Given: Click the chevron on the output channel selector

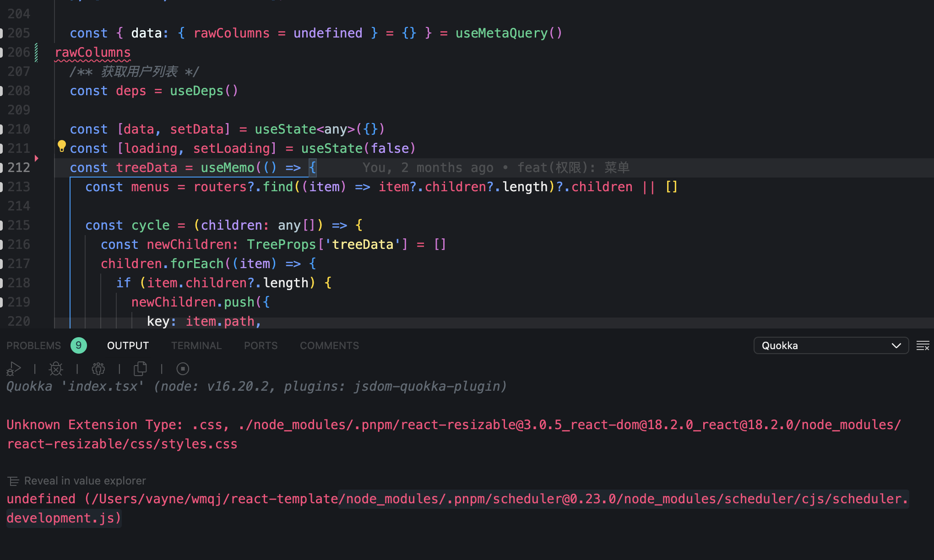Looking at the screenshot, I should pyautogui.click(x=896, y=345).
